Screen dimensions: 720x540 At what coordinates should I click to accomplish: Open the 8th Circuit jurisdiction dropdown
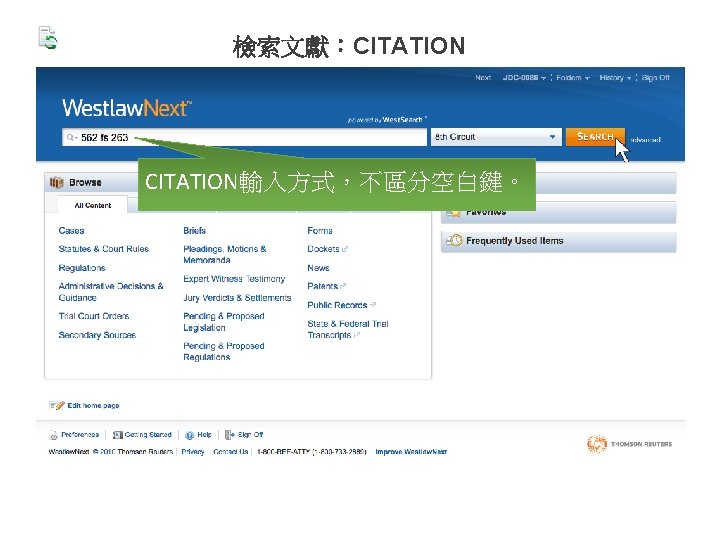coord(496,137)
